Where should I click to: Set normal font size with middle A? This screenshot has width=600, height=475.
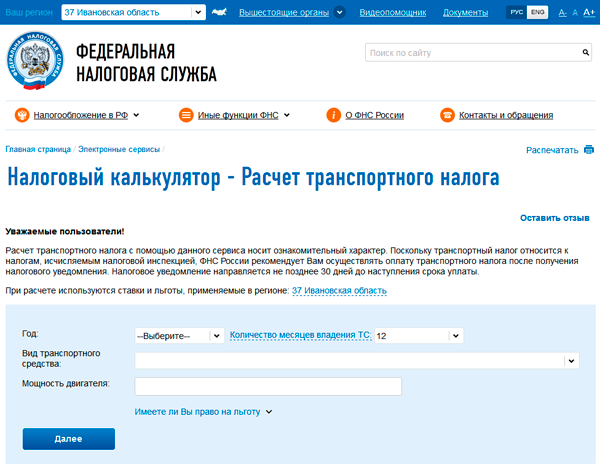(x=575, y=13)
